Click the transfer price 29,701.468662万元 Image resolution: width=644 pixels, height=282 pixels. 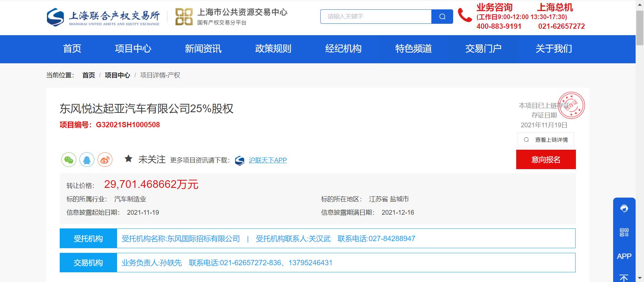click(151, 184)
